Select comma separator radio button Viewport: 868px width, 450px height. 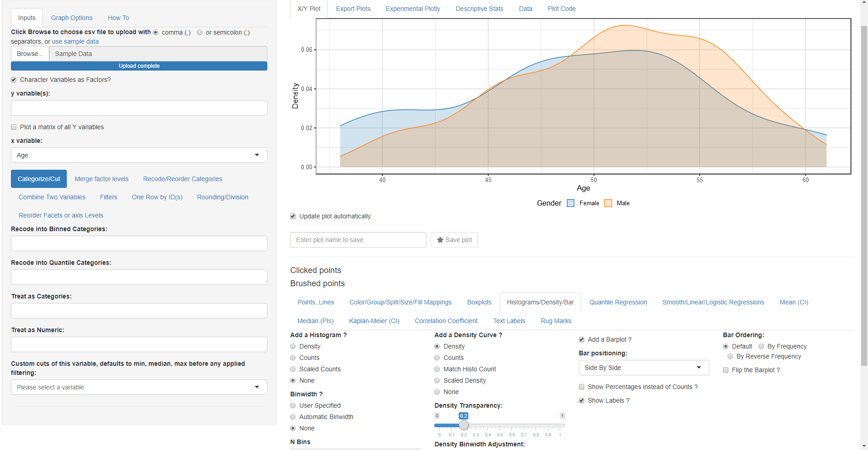coord(156,32)
